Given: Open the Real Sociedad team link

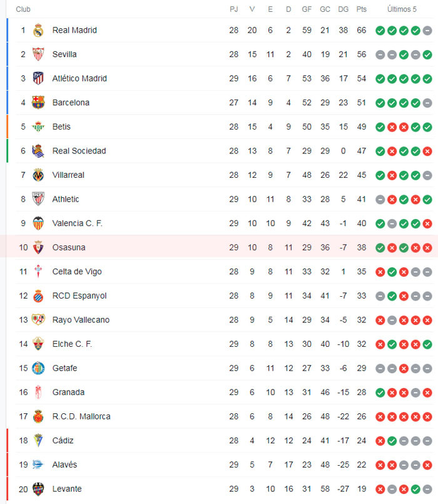Looking at the screenshot, I should 79,151.
